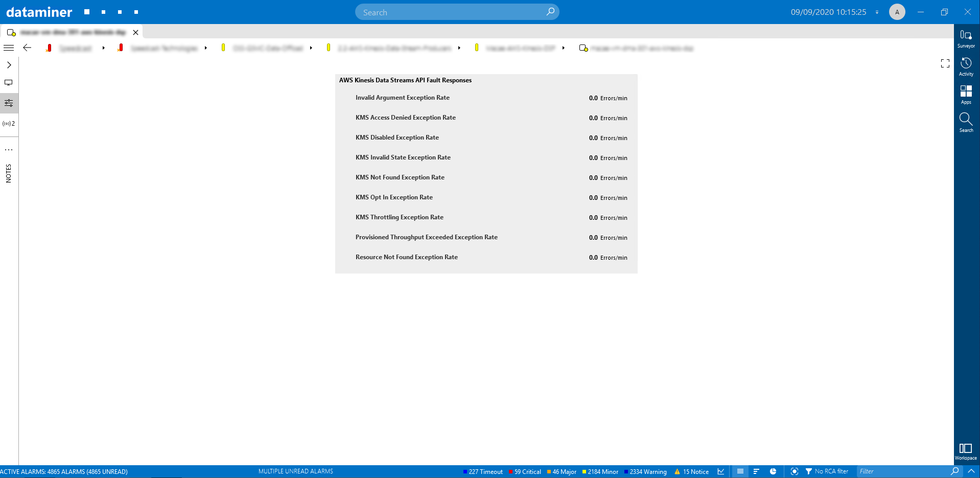Click the second red breadcrumb view icon

[x=120, y=48]
